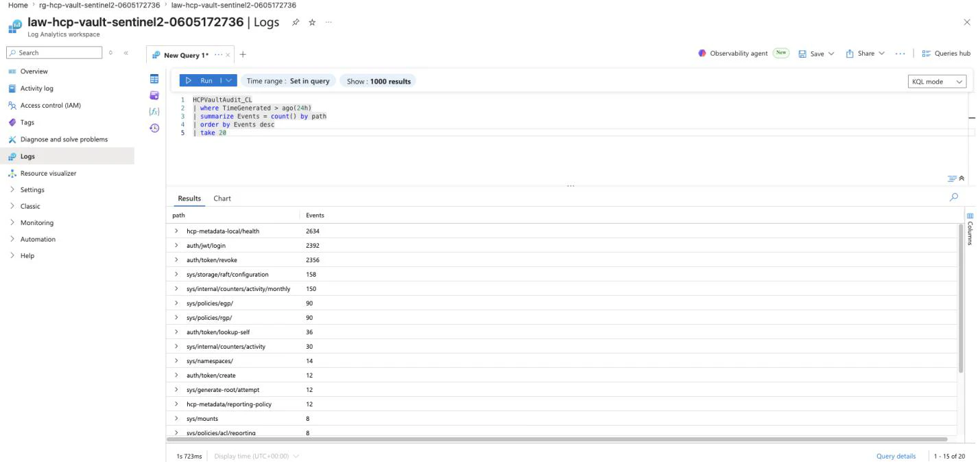This screenshot has height=462, width=980.
Task: Expand the auth/token/revoke result row
Action: click(176, 260)
